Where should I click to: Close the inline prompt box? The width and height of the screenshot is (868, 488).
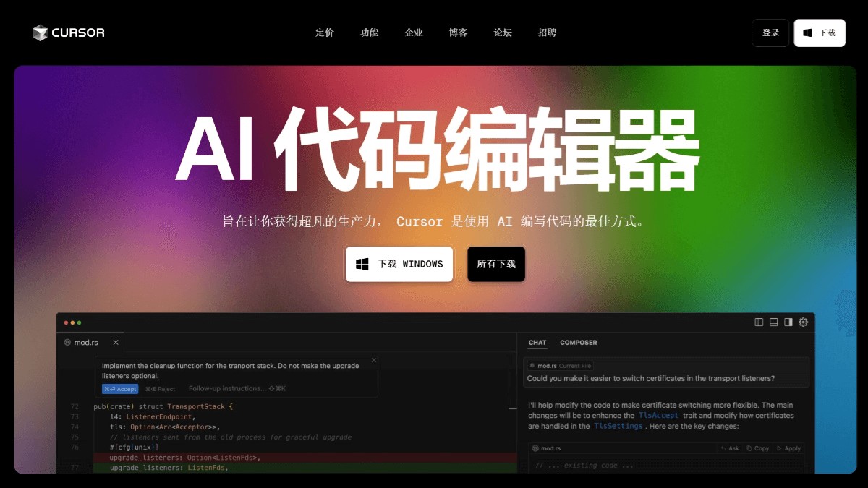[374, 360]
